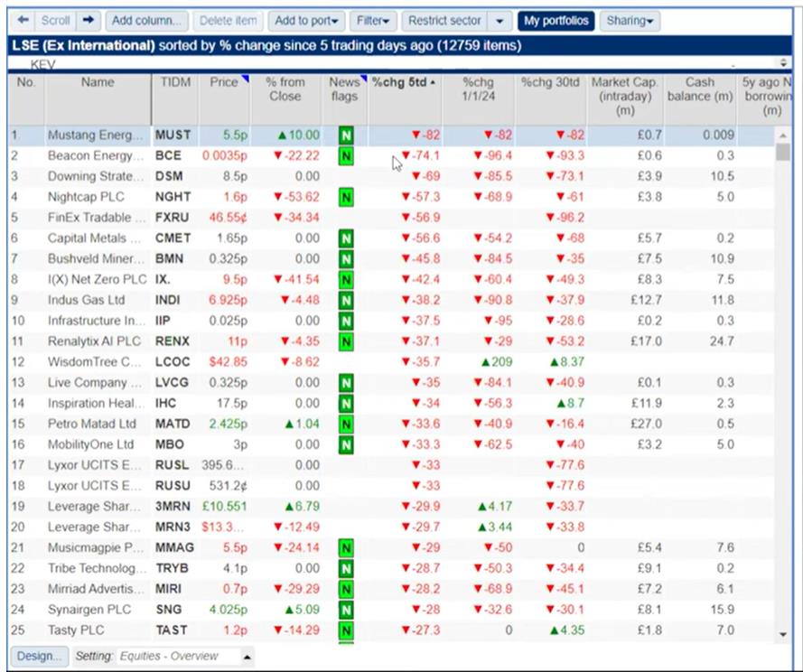Click the 24.7 cash balance cell
803x672 pixels.
point(722,341)
